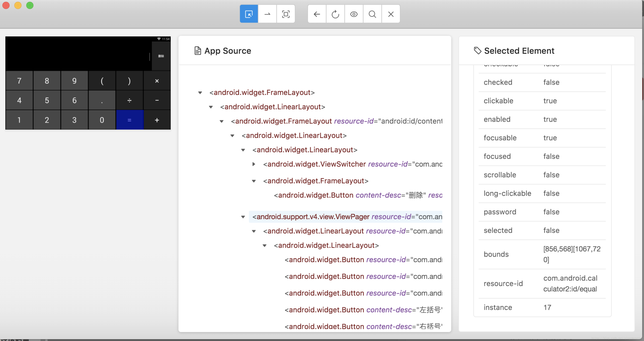Click the instance value 17
The width and height of the screenshot is (644, 341).
[547, 307]
